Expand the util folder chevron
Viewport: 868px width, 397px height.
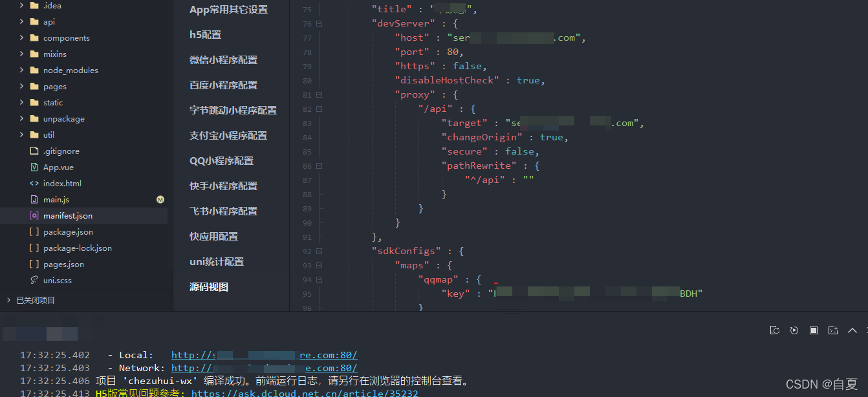(x=21, y=135)
